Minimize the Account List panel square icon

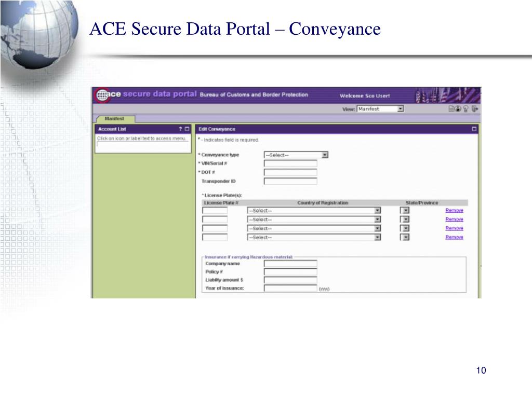pyautogui.click(x=187, y=129)
